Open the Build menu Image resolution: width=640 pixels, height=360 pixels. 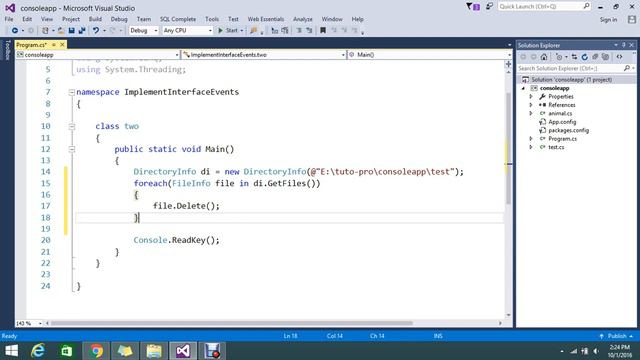tap(95, 19)
